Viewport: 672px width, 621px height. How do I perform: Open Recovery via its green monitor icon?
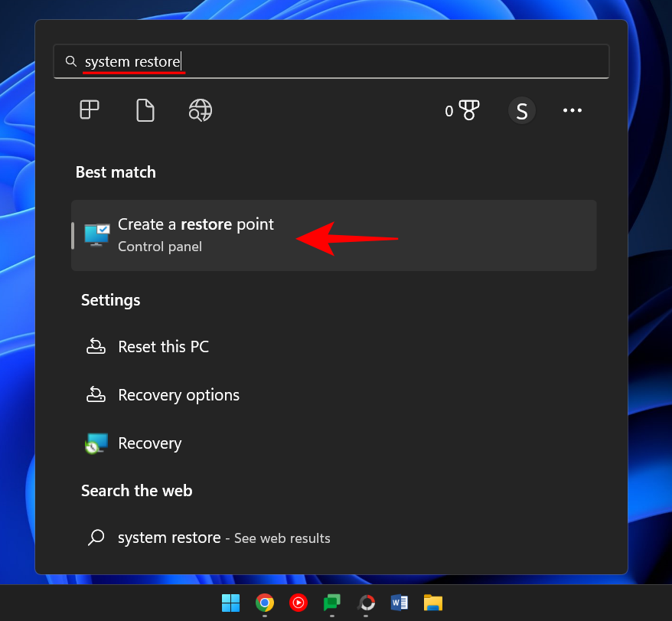96,443
